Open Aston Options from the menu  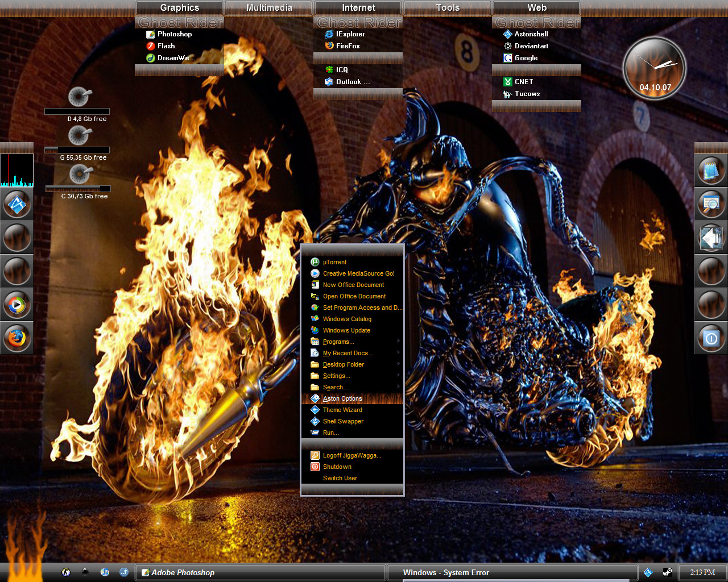(x=352, y=398)
